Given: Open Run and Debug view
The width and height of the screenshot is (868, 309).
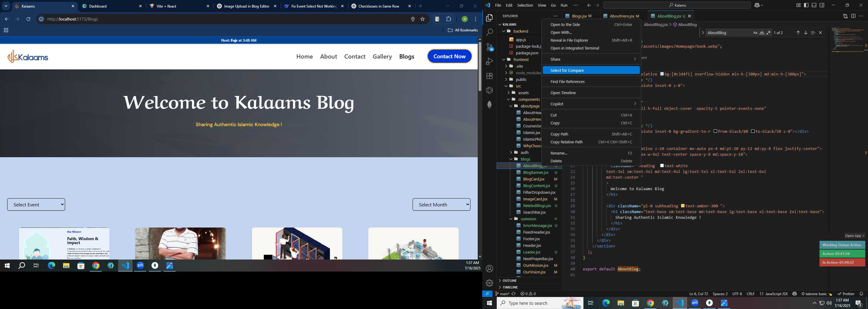Looking at the screenshot, I should 489,61.
